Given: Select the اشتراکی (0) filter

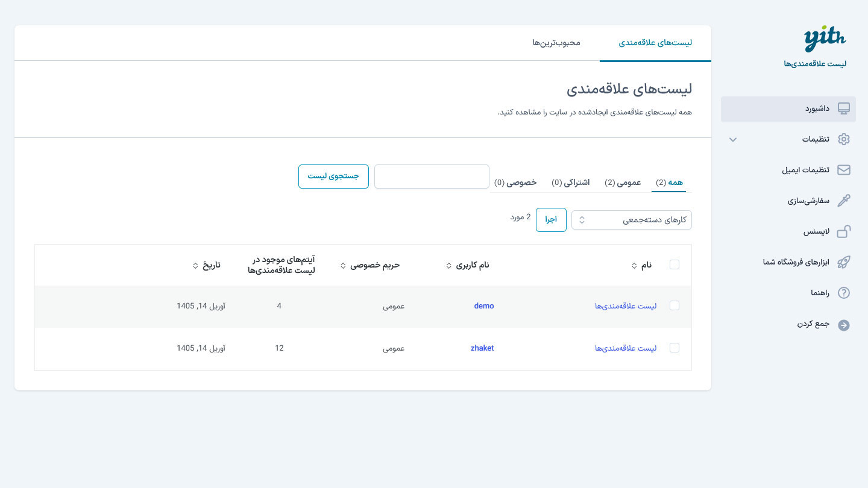Looking at the screenshot, I should [x=571, y=183].
